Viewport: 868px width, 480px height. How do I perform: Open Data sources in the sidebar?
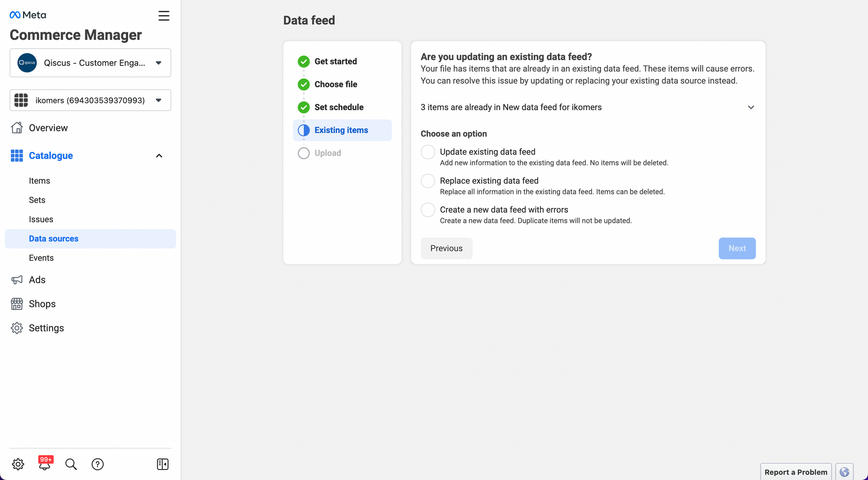54,239
